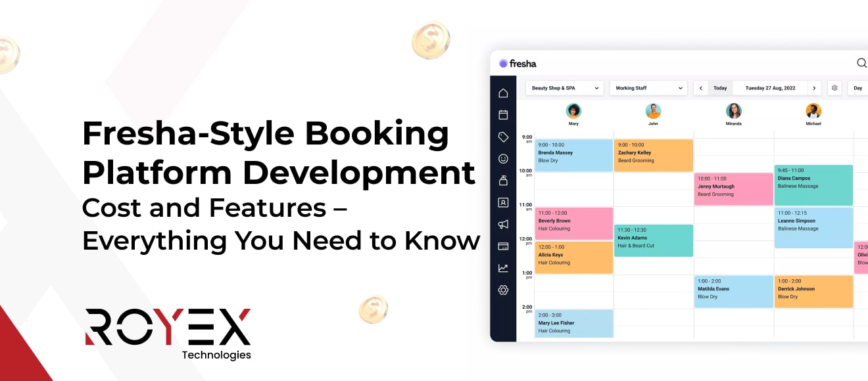The height and width of the screenshot is (381, 868).
Task: Click the search magnifier icon
Action: click(x=861, y=63)
